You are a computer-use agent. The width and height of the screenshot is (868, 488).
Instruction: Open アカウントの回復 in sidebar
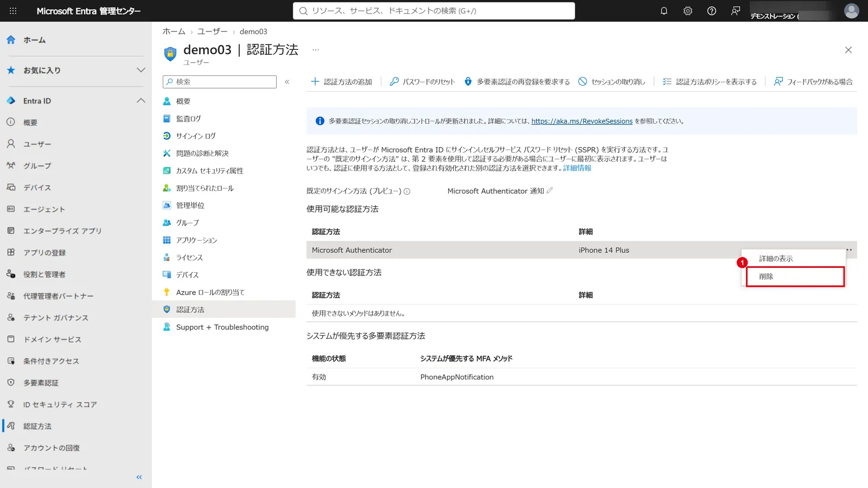(52, 448)
